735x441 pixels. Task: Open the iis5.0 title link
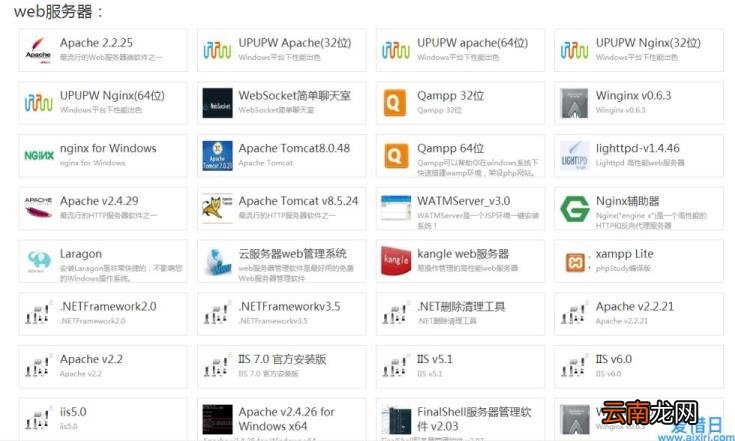point(73,412)
